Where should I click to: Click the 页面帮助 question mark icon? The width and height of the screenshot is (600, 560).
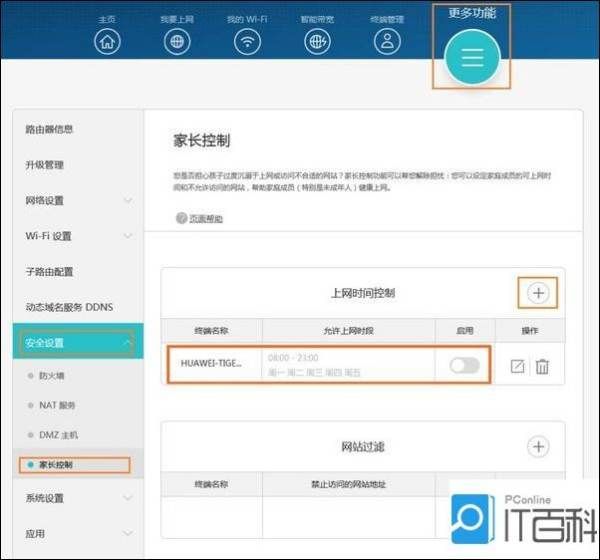[x=181, y=218]
